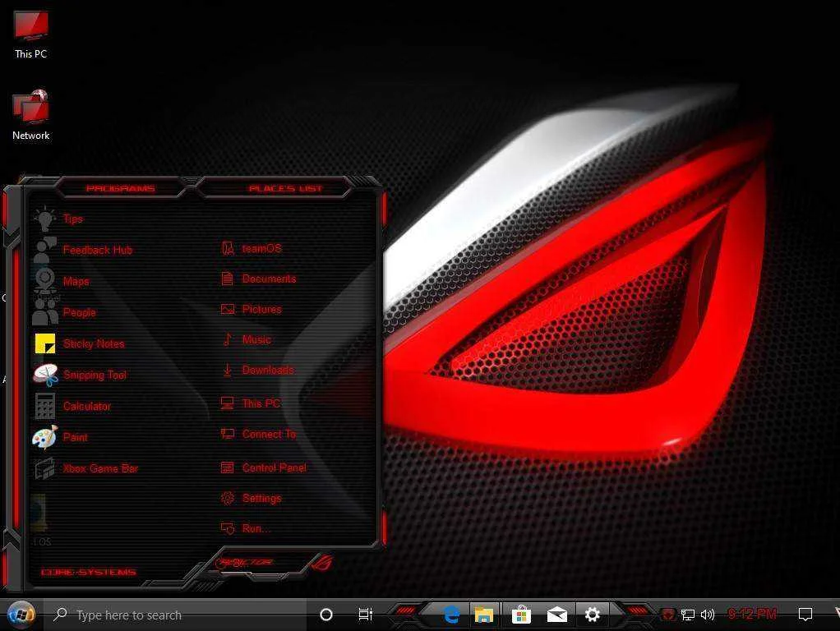Viewport: 840px width, 631px height.
Task: Click the taskbar clock showing 9:12 PM
Action: coord(752,614)
